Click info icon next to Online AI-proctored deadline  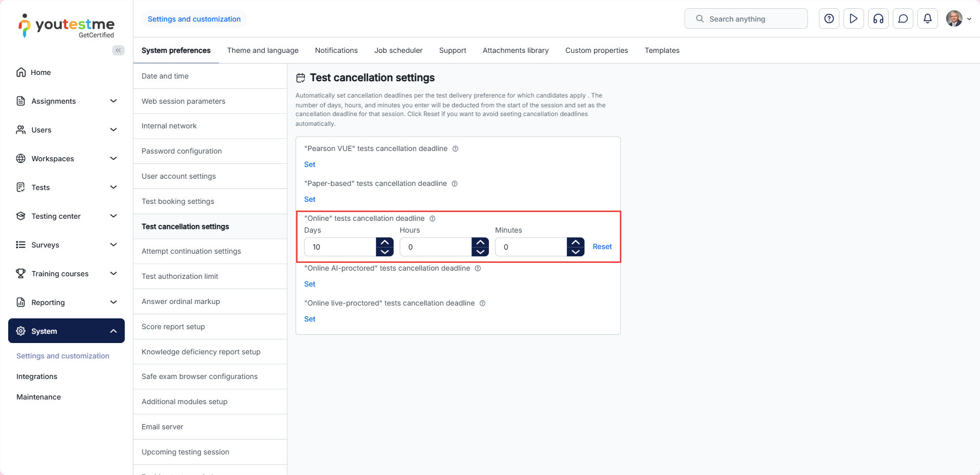tap(478, 269)
